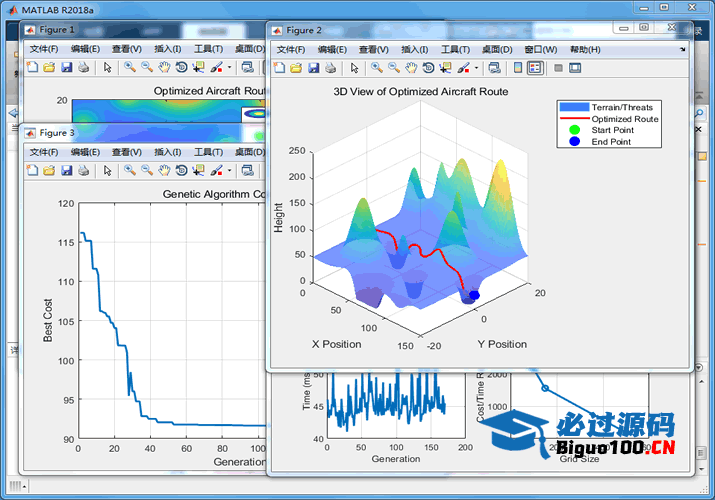
Task: Open the 文件(F) menu in Figure 2
Action: click(x=291, y=49)
